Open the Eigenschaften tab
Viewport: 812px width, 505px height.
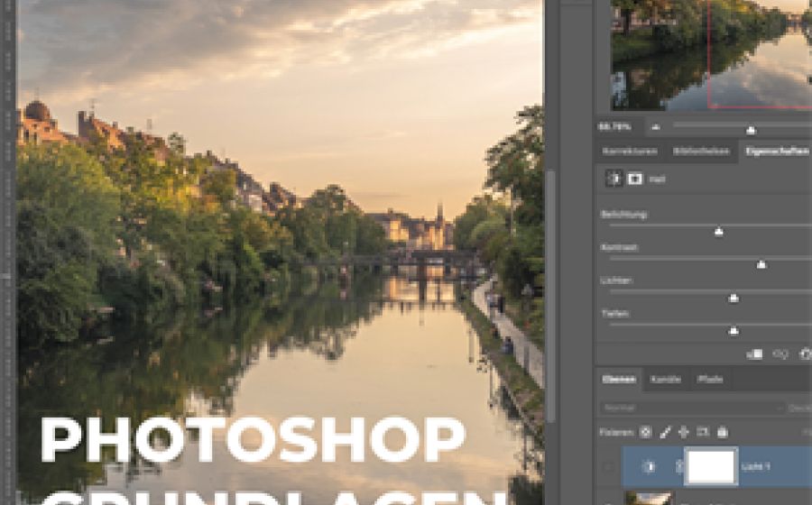click(777, 151)
